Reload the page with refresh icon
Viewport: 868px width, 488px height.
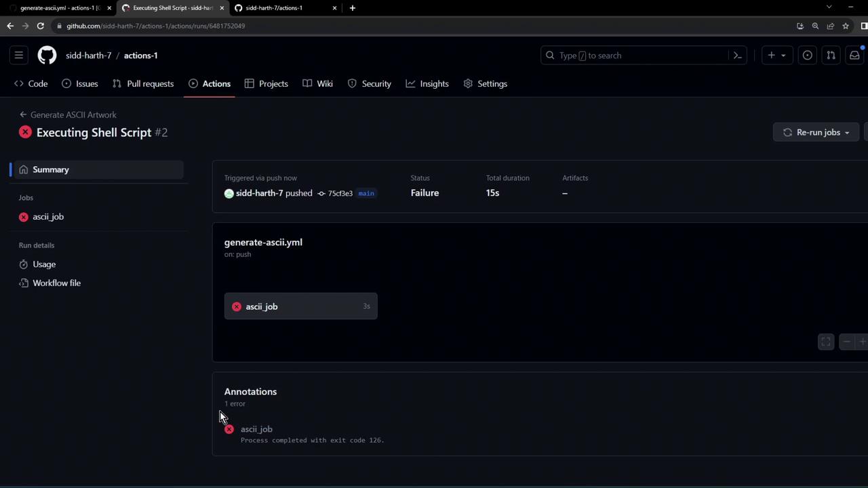click(x=41, y=26)
